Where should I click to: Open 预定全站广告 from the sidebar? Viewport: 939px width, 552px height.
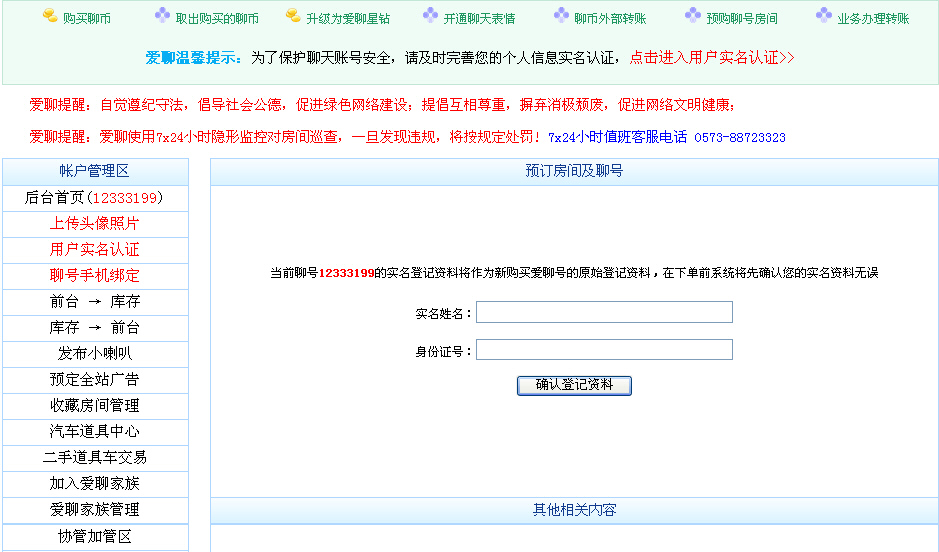(94, 380)
